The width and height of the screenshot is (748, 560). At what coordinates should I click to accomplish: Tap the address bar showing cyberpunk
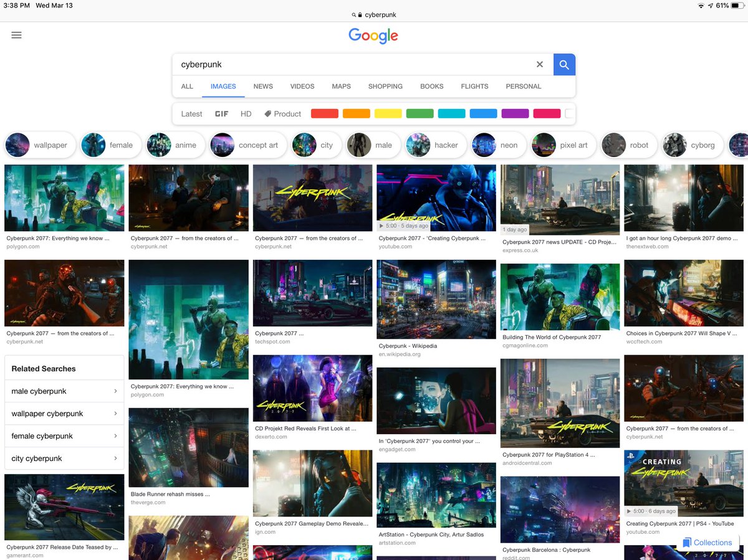click(374, 14)
